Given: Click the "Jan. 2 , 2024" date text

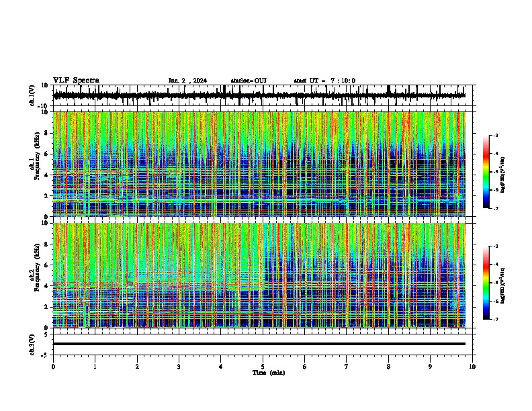Looking at the screenshot, I should click(187, 81).
